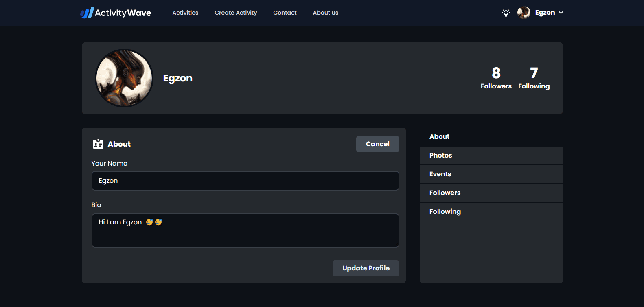Select the About tab in sidebar
This screenshot has height=307, width=644.
[491, 137]
